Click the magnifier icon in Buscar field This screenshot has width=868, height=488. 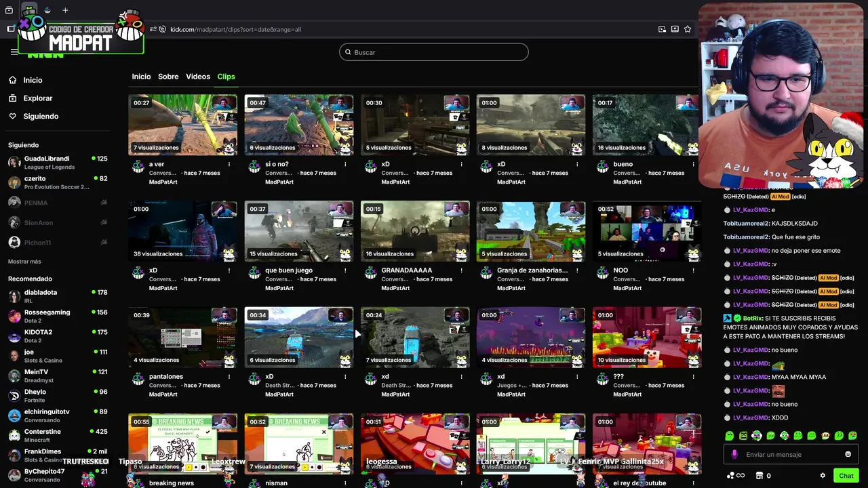click(349, 52)
